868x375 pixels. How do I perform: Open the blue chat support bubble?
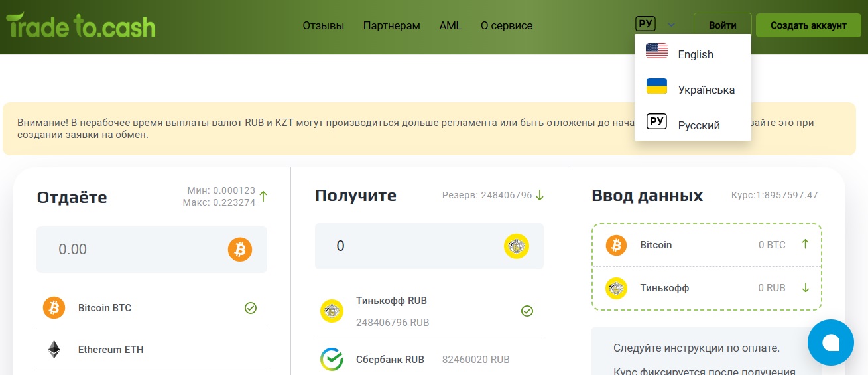[x=830, y=342]
